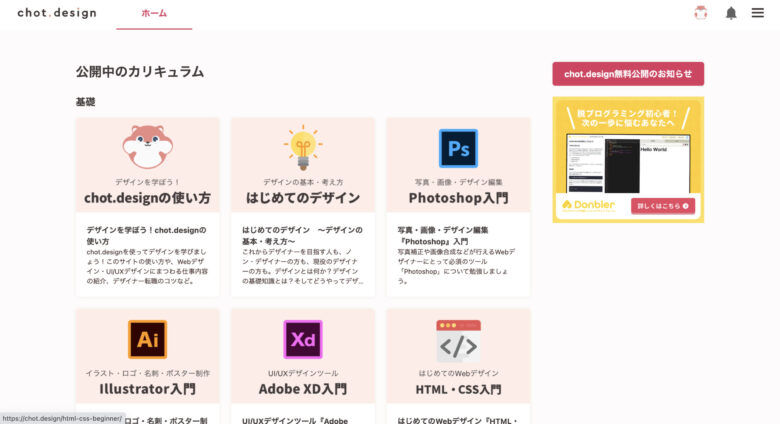Click the chot.design無料公開のお知らせ button

coord(628,74)
